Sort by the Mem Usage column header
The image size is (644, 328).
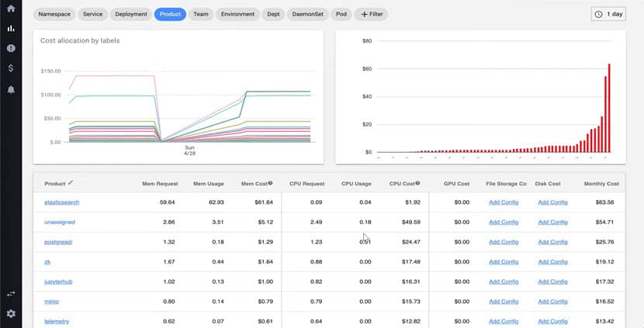click(x=209, y=184)
